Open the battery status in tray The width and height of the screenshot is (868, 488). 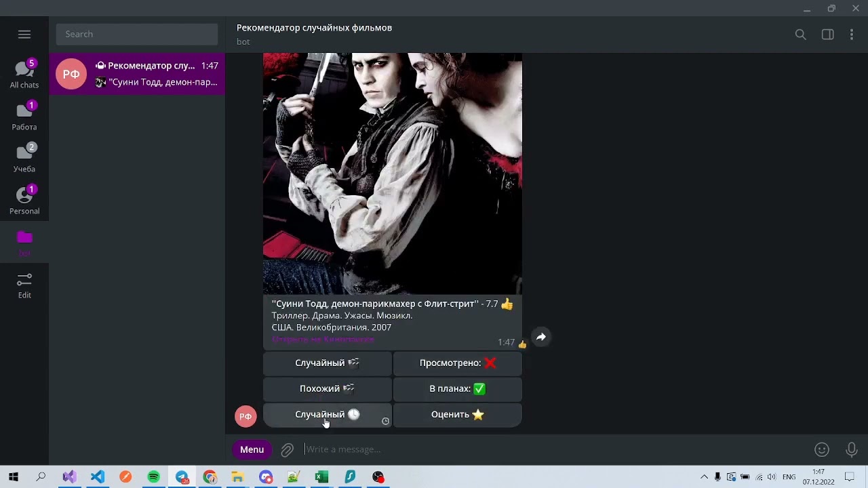745,477
